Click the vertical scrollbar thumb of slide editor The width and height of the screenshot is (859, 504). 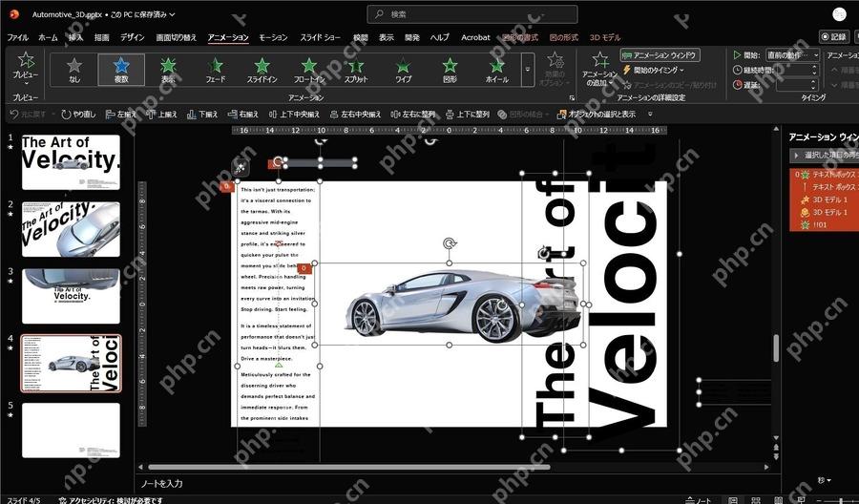tap(776, 347)
